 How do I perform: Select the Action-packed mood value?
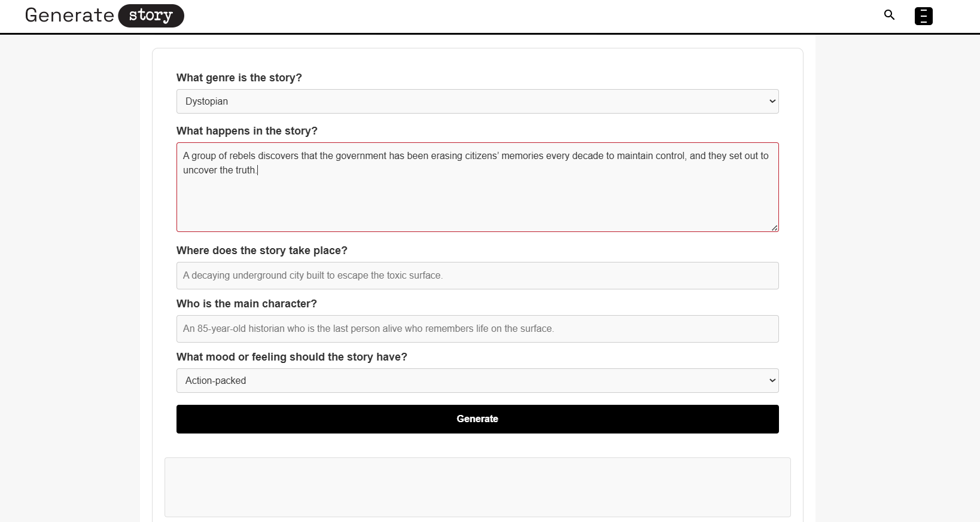click(x=215, y=380)
